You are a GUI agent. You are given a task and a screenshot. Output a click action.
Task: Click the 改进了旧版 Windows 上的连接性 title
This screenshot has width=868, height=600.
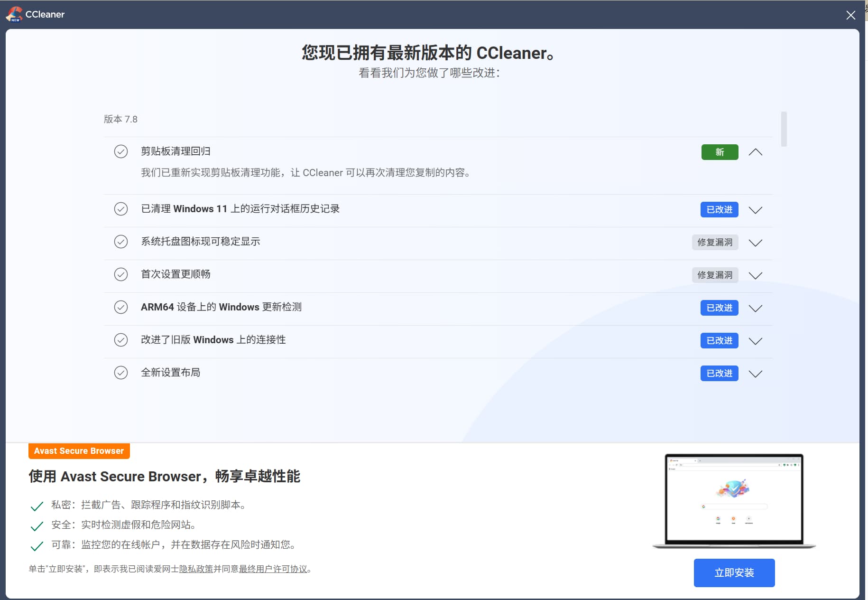213,339
